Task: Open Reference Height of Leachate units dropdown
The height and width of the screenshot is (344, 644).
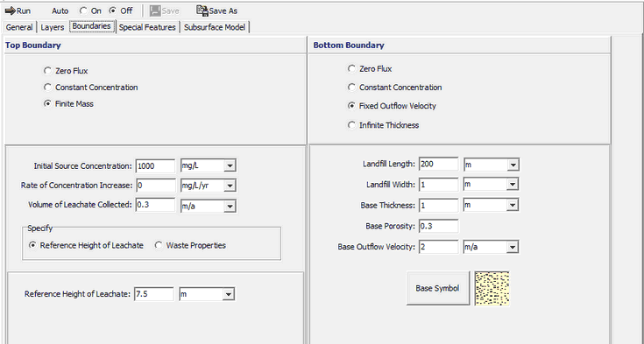Action: tap(229, 294)
